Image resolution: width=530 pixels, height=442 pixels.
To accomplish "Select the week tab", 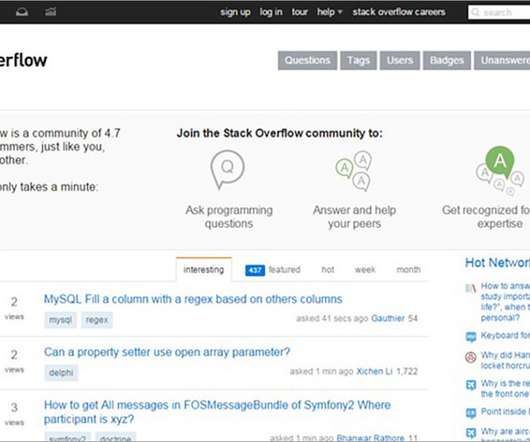I will point(365,270).
